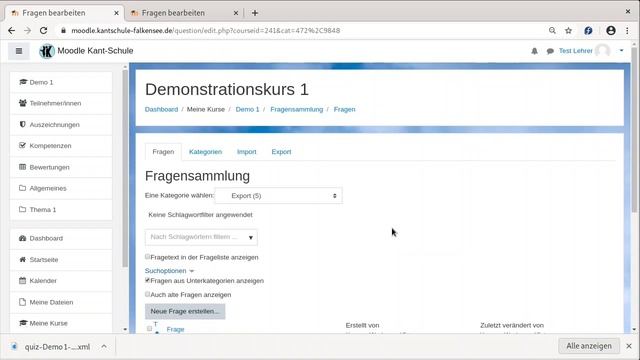Open Meine Kurse in the sidebar
The image size is (640, 360).
(61, 323)
